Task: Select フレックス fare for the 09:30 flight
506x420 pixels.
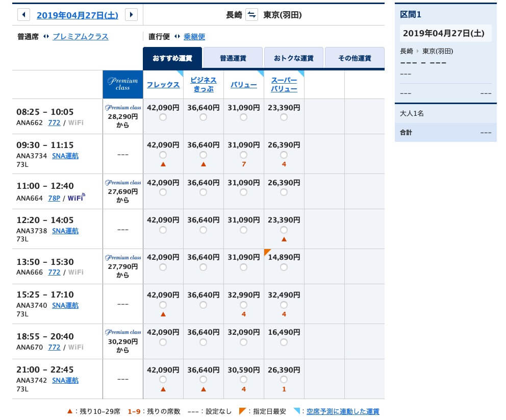Action: (163, 155)
